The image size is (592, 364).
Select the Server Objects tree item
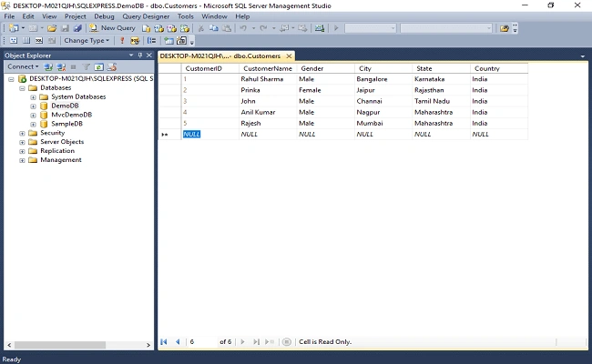point(62,142)
